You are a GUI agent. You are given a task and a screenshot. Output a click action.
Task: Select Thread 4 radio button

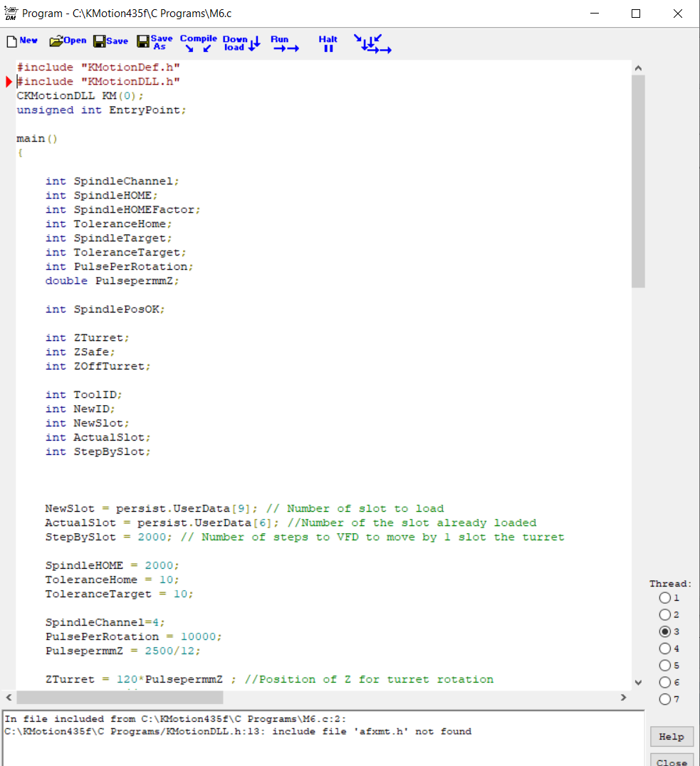(x=665, y=649)
